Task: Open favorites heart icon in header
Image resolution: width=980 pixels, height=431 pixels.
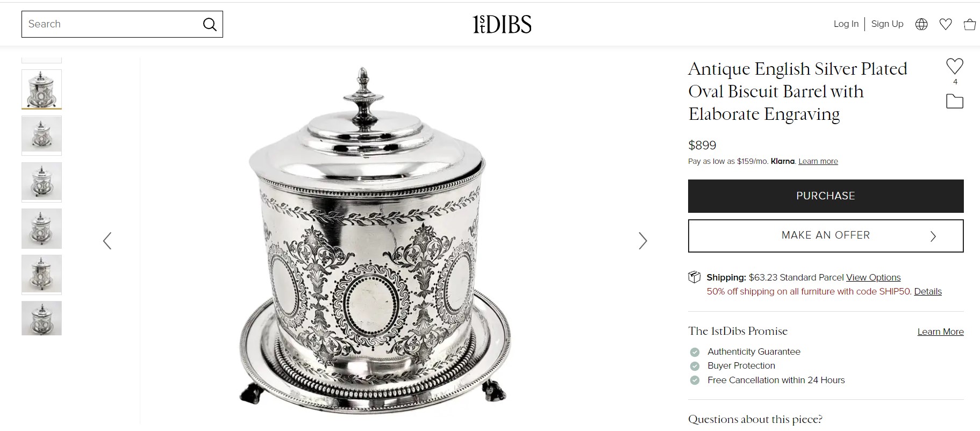Action: pos(946,24)
